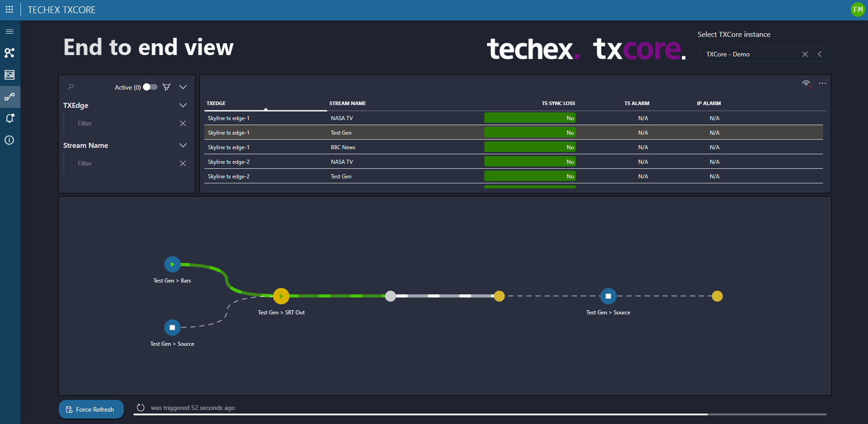Collapse the Stream Name filter section
This screenshot has width=868, height=424.
tap(183, 146)
